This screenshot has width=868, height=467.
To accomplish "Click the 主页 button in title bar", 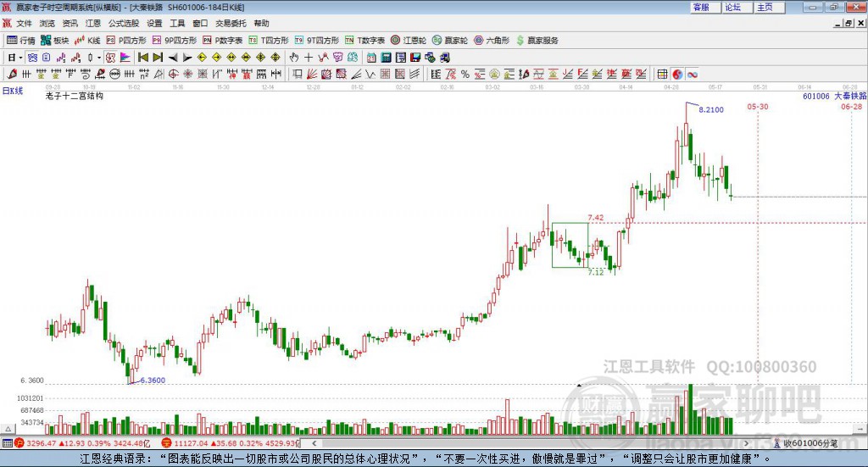I will (768, 7).
